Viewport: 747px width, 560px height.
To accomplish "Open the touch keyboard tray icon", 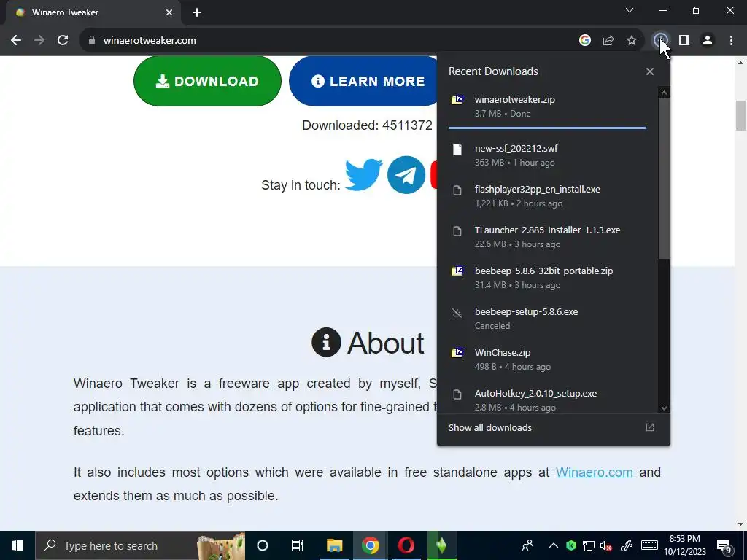I will (x=649, y=545).
